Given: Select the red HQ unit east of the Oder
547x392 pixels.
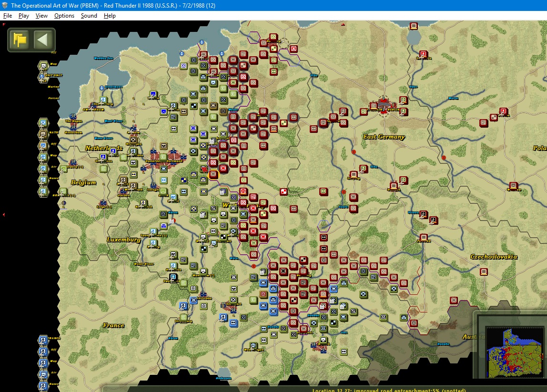Looking at the screenshot, I should 483,123.
